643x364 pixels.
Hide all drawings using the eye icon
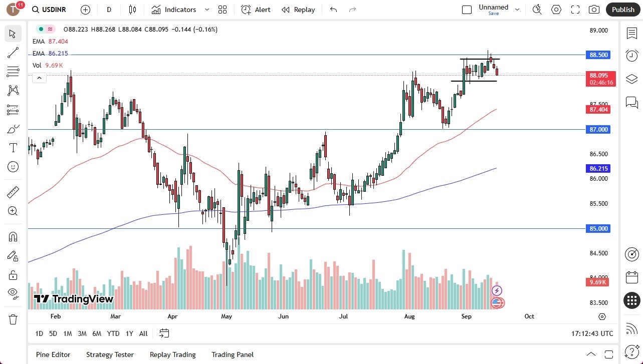(x=13, y=293)
